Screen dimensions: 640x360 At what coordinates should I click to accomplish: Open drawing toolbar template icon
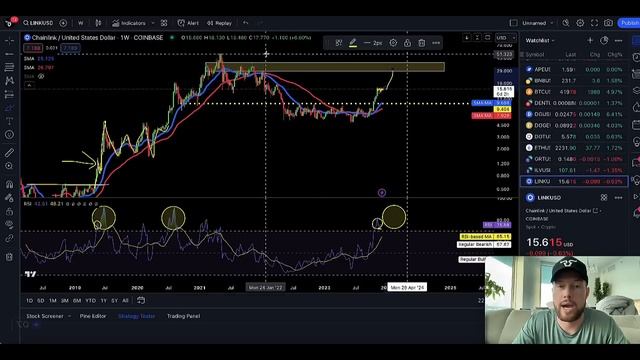(x=338, y=43)
